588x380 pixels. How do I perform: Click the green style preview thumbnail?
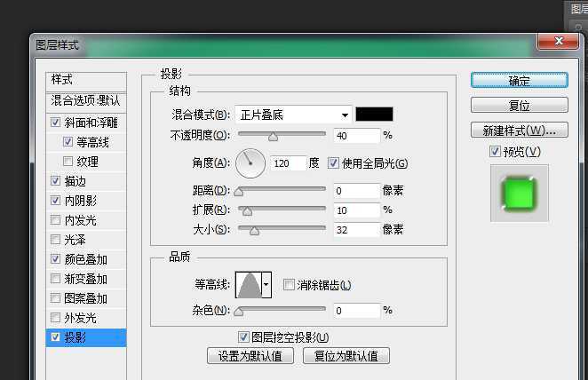tap(520, 193)
